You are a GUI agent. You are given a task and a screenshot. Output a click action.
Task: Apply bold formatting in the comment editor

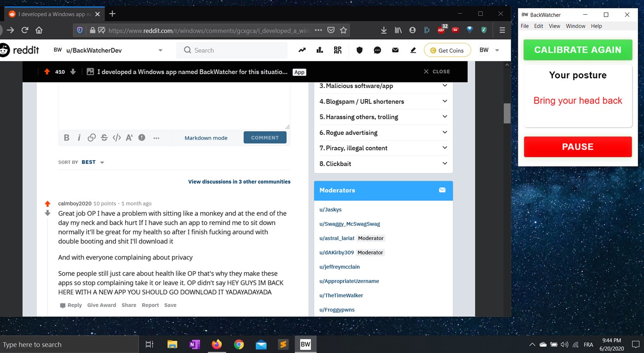point(66,137)
